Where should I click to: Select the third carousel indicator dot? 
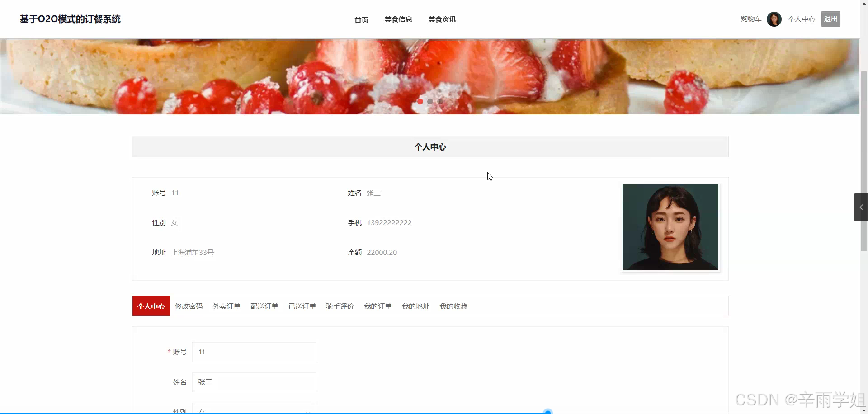tap(440, 101)
